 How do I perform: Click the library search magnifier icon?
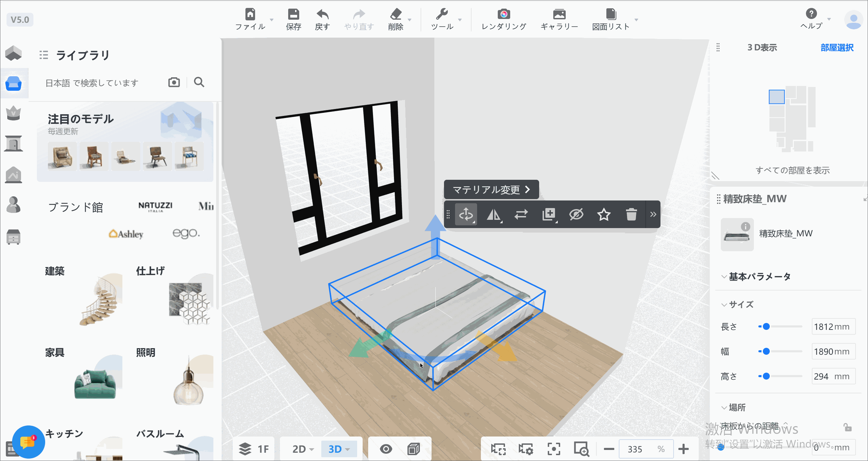pos(199,82)
